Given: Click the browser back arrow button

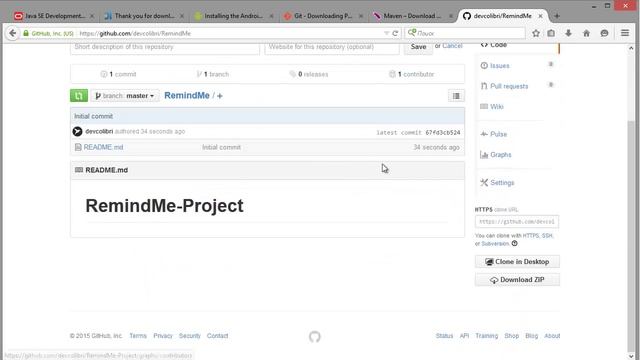Looking at the screenshot, I should 13,33.
